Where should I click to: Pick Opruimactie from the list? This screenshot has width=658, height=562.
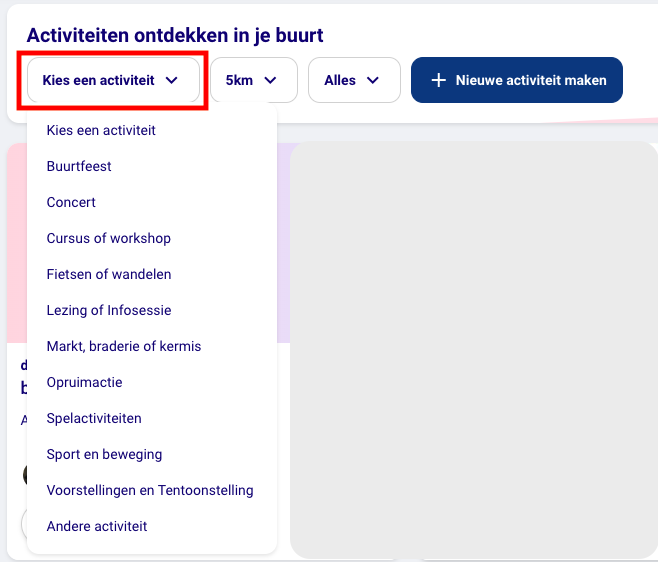point(84,382)
